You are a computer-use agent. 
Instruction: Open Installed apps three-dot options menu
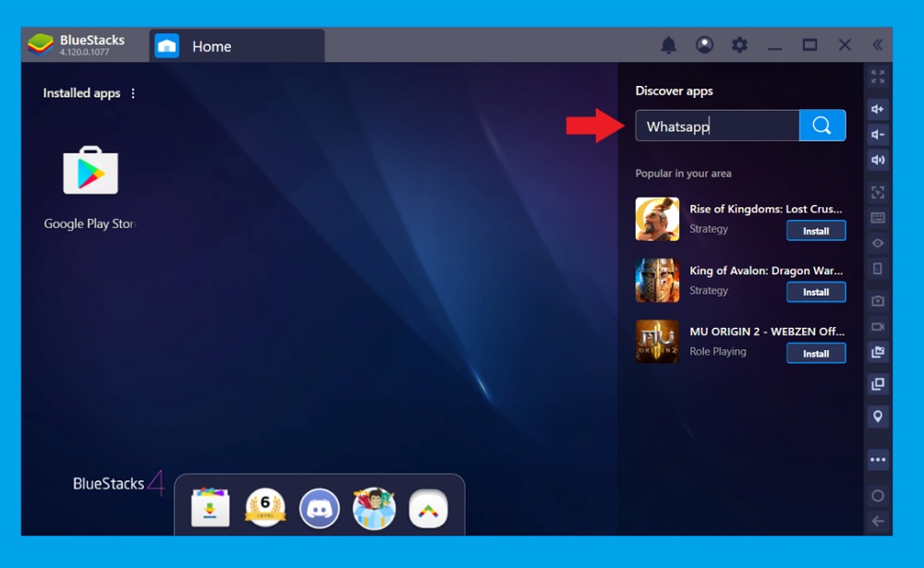coord(133,93)
